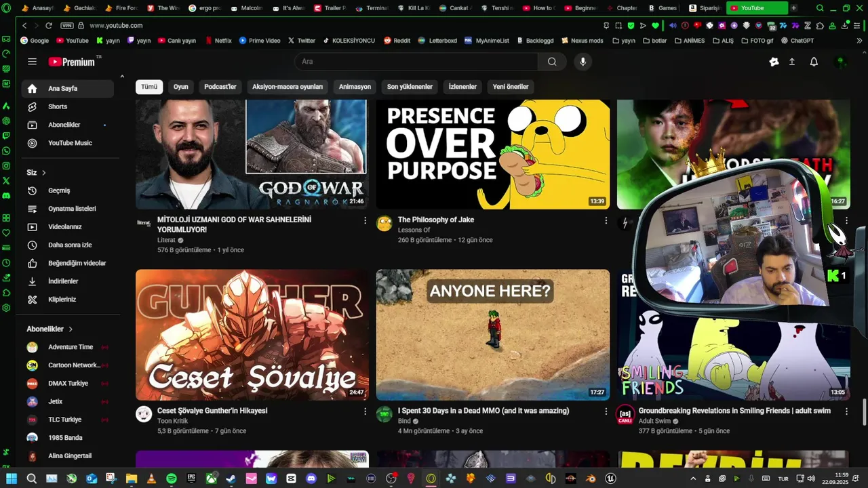The width and height of the screenshot is (868, 488).
Task: Open the Lessons Of channel avatar
Action: (x=384, y=224)
